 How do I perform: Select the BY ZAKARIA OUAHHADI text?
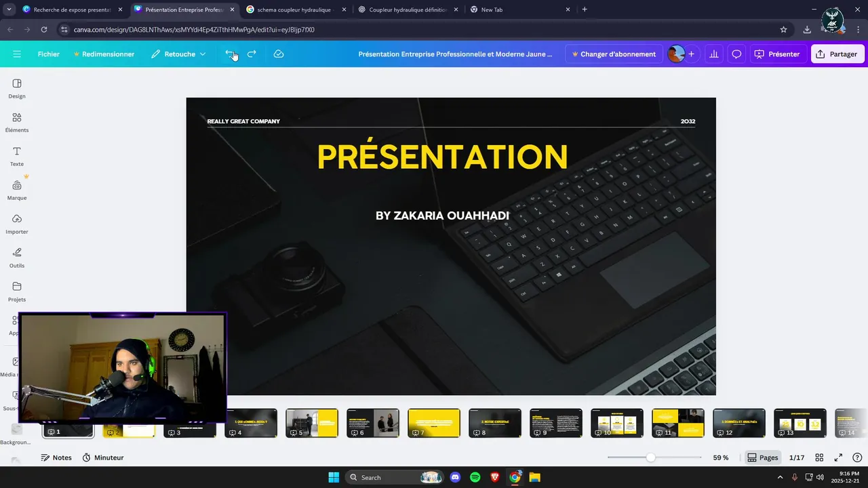point(442,216)
